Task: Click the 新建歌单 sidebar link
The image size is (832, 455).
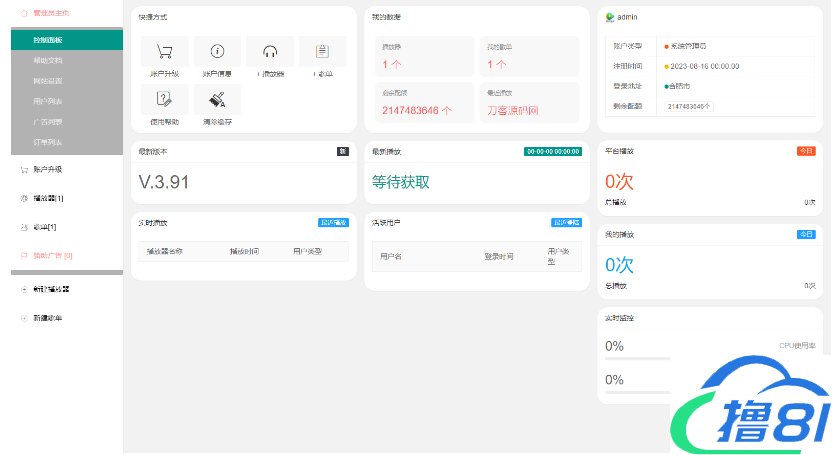Action: pyautogui.click(x=47, y=318)
